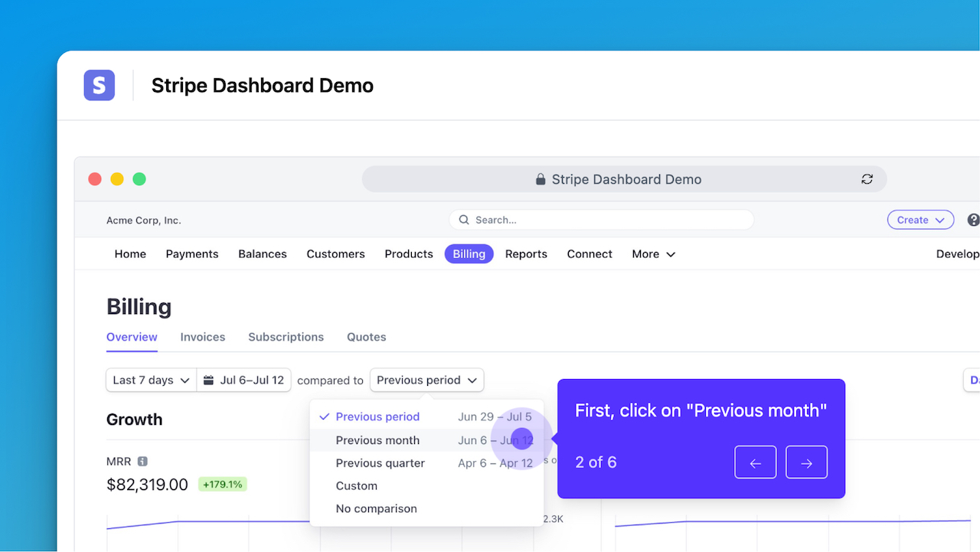The height and width of the screenshot is (552, 980).
Task: Click the "Billing" page heading
Action: click(x=139, y=307)
